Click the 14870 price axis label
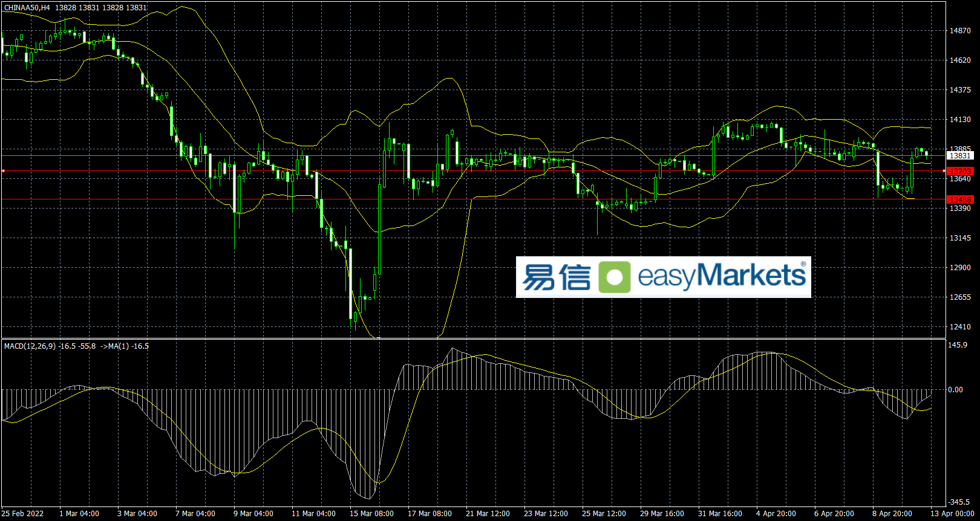This screenshot has width=980, height=521. point(960,31)
